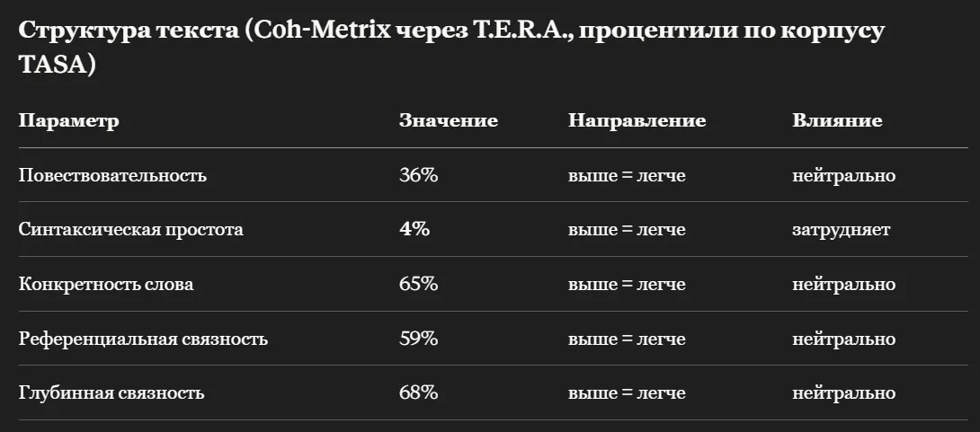
Task: Click the 'Глубинная связность' row label
Action: point(111,393)
